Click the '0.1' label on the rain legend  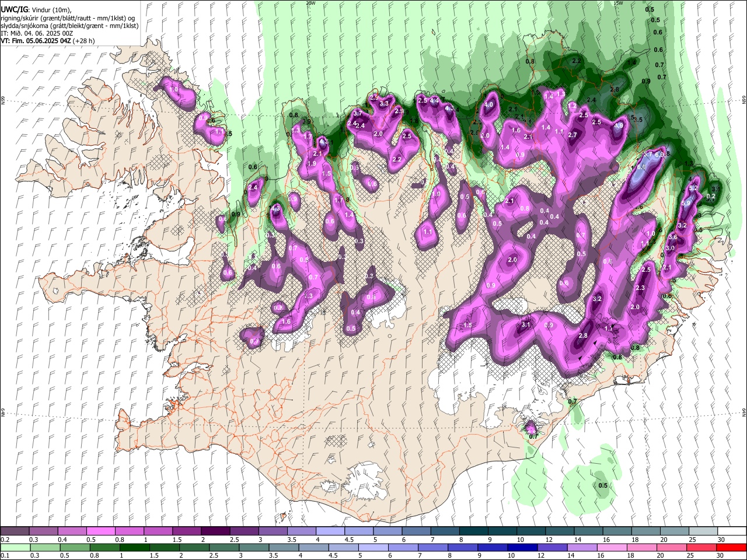tap(4, 556)
